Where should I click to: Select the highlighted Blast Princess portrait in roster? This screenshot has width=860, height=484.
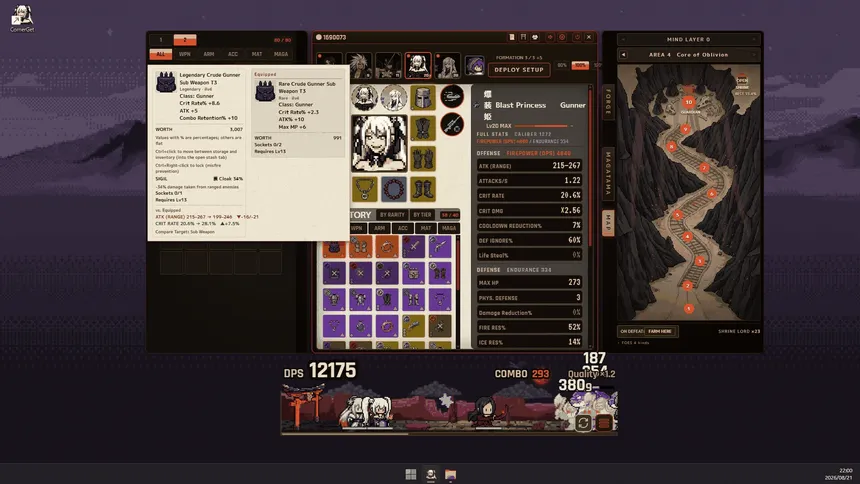point(418,65)
